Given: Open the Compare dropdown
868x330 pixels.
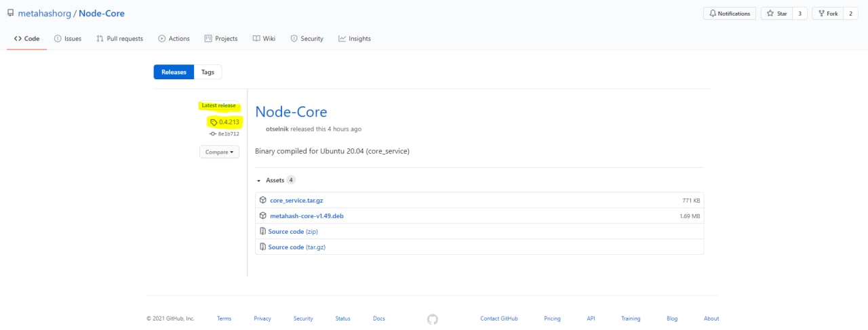Looking at the screenshot, I should click(x=219, y=152).
